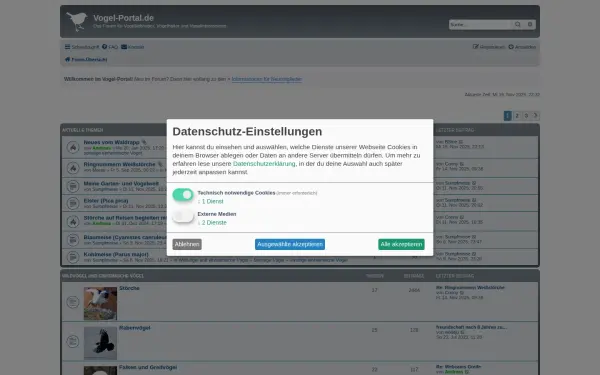Image resolution: width=600 pixels, height=375 pixels.
Task: Select page 2 in pagination
Action: click(x=517, y=116)
